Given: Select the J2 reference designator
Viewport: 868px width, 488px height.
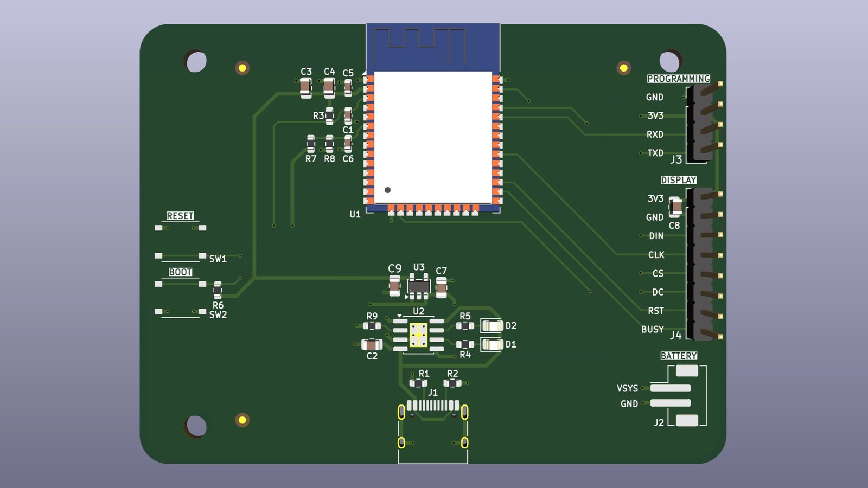Looking at the screenshot, I should 659,422.
